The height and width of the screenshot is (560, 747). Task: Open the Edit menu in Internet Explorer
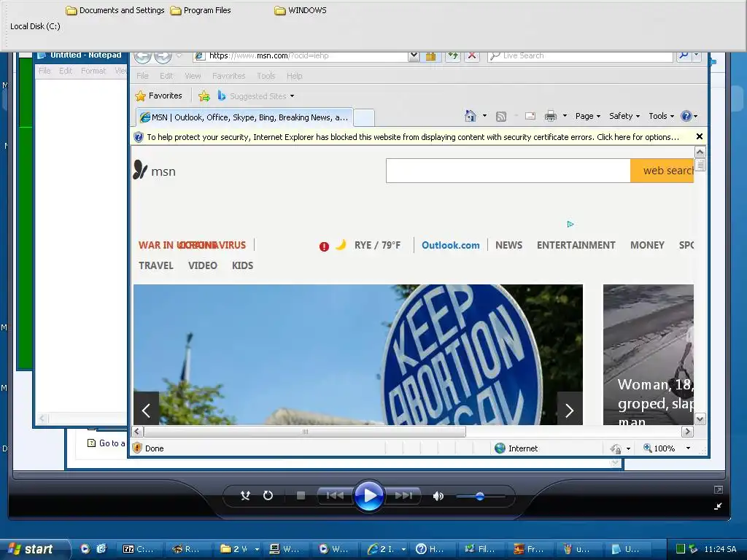[x=166, y=76]
